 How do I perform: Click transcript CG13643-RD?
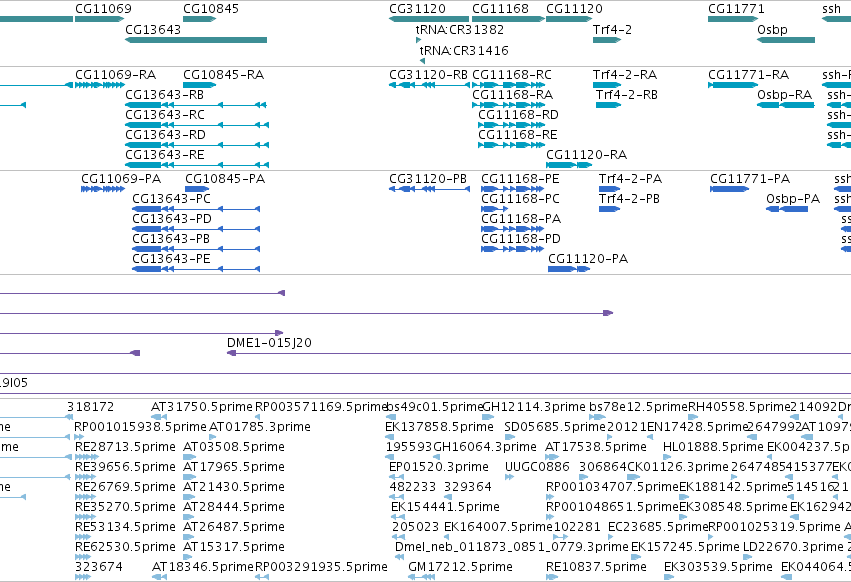pos(166,135)
